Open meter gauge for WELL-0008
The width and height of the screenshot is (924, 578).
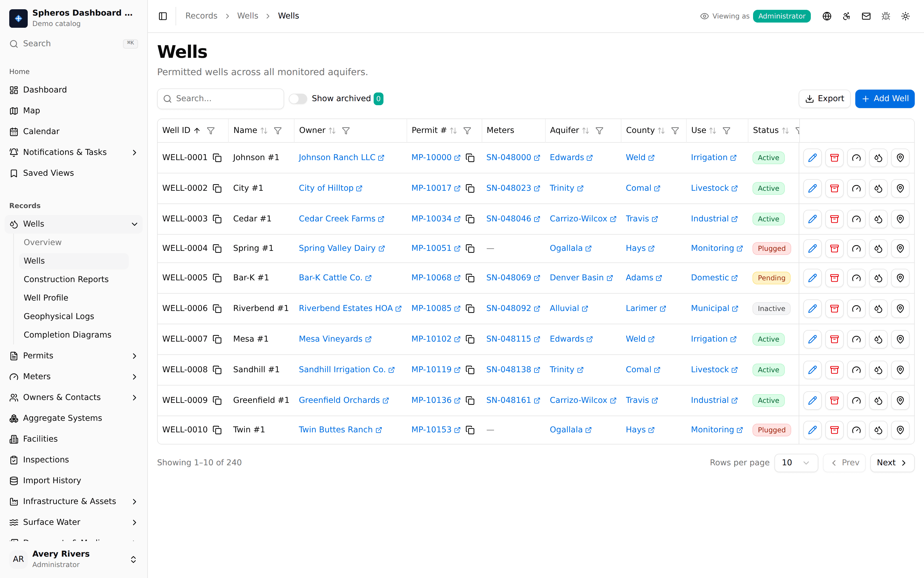856,370
